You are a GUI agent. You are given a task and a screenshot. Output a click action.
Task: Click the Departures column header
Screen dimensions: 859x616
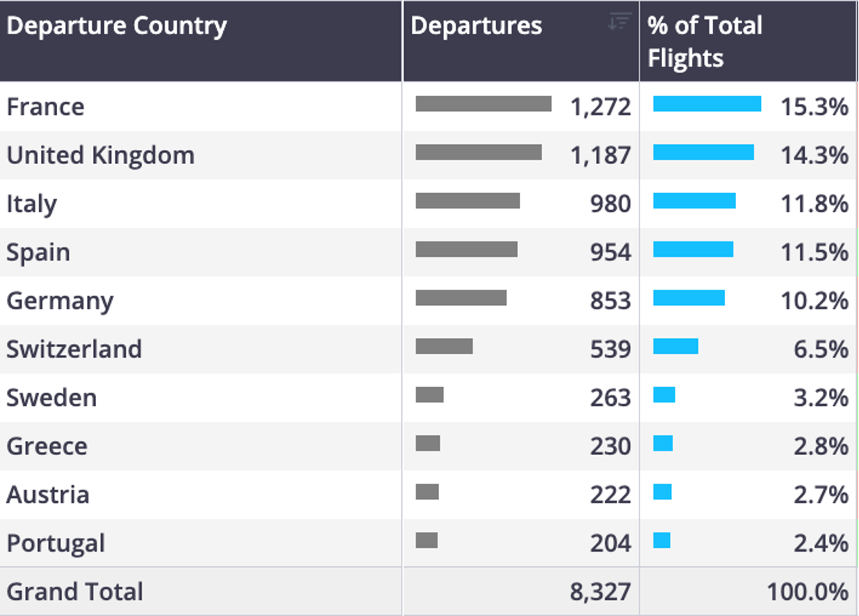[x=521, y=41]
